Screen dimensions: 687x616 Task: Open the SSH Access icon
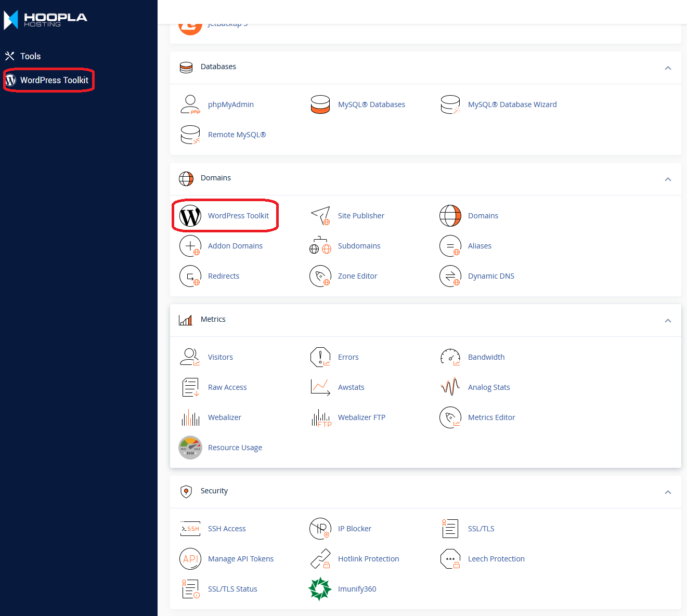click(190, 529)
